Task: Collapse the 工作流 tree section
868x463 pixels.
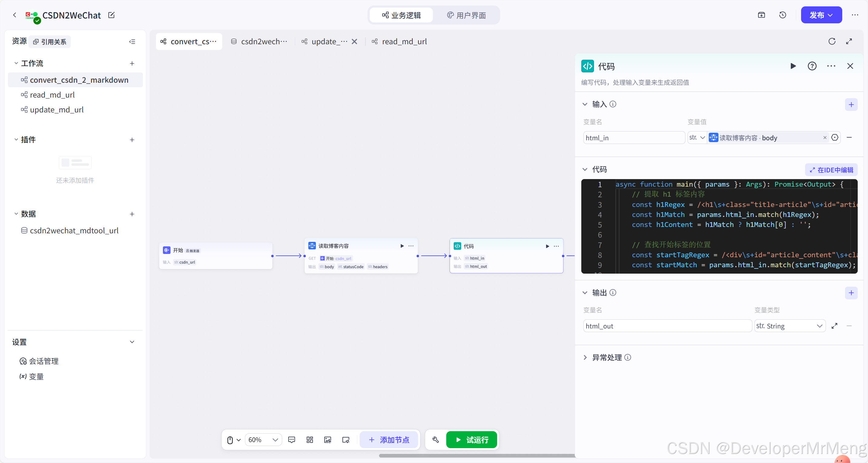Action: click(x=16, y=63)
